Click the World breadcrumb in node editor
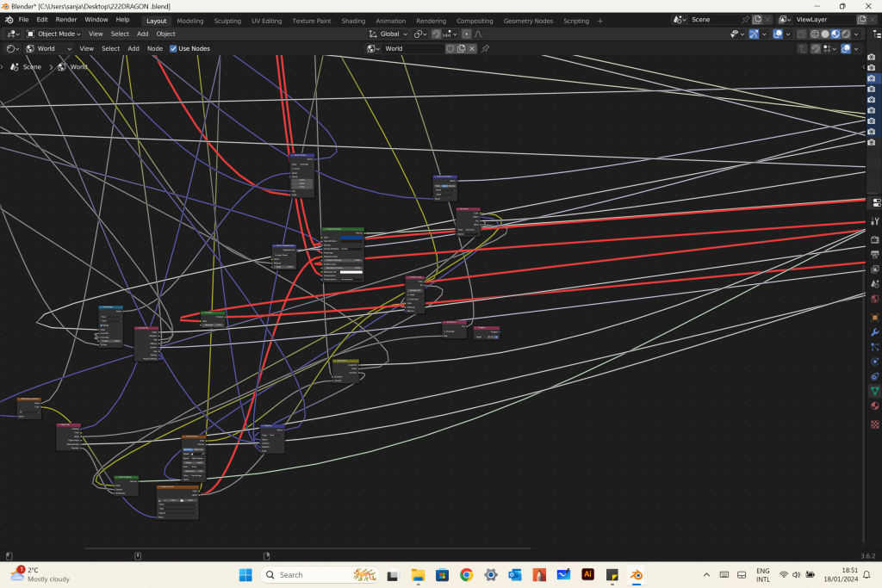Image resolution: width=882 pixels, height=588 pixels. coord(72,67)
